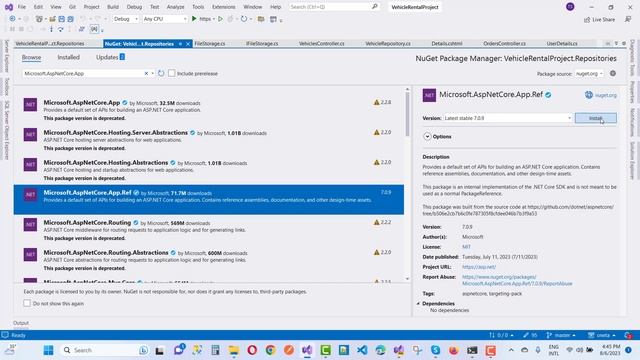Viewport: 640px width, 360px height.
Task: Open the https://asp.net/ project URL
Action: click(479, 267)
